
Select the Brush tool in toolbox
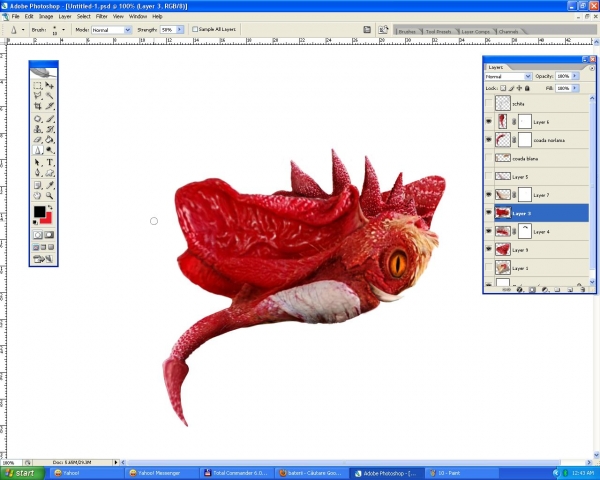[x=49, y=119]
